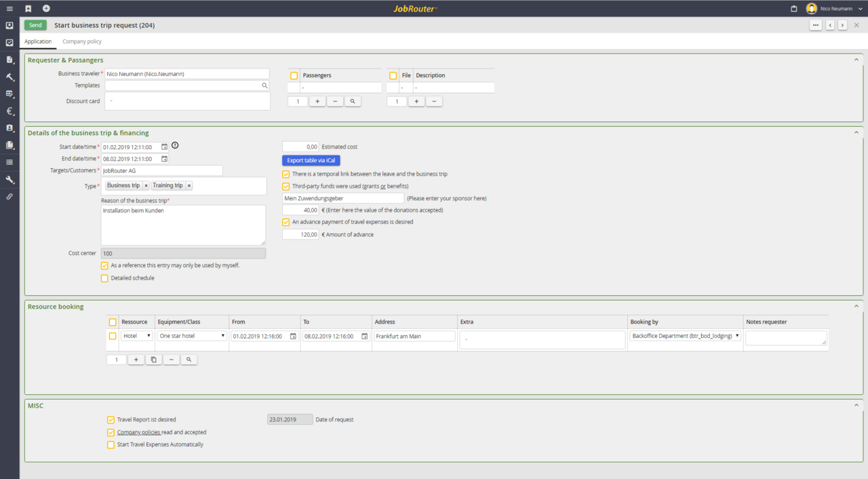Toggle the Passengers header checkbox

(x=294, y=76)
